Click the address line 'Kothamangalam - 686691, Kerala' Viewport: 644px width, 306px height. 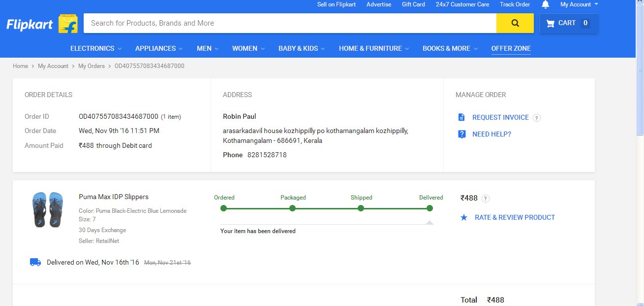273,140
